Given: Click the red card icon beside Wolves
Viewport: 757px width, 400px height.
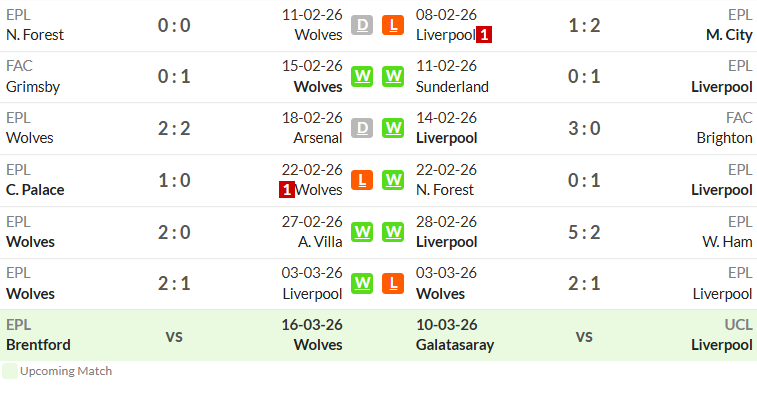Looking at the screenshot, I should click(x=287, y=190).
